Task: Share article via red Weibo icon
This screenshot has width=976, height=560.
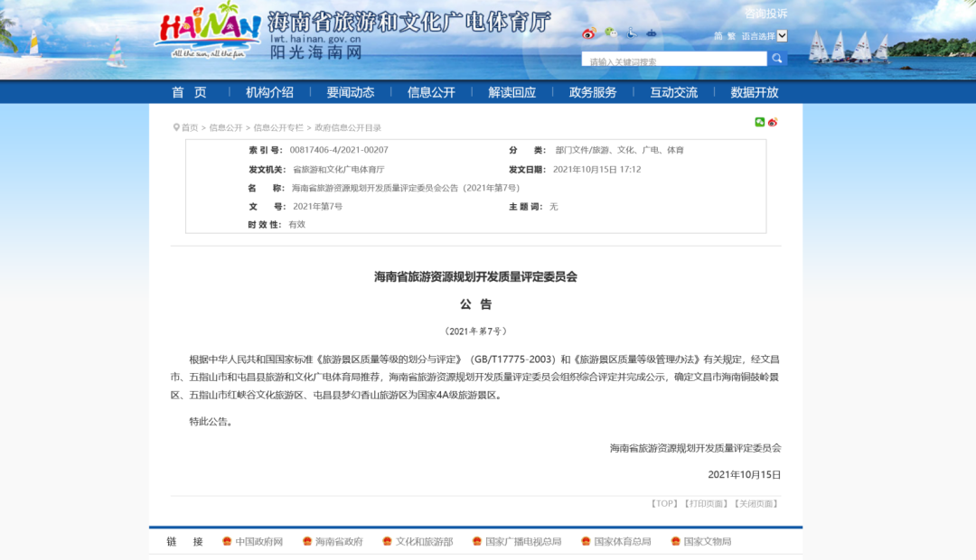Action: [x=773, y=122]
